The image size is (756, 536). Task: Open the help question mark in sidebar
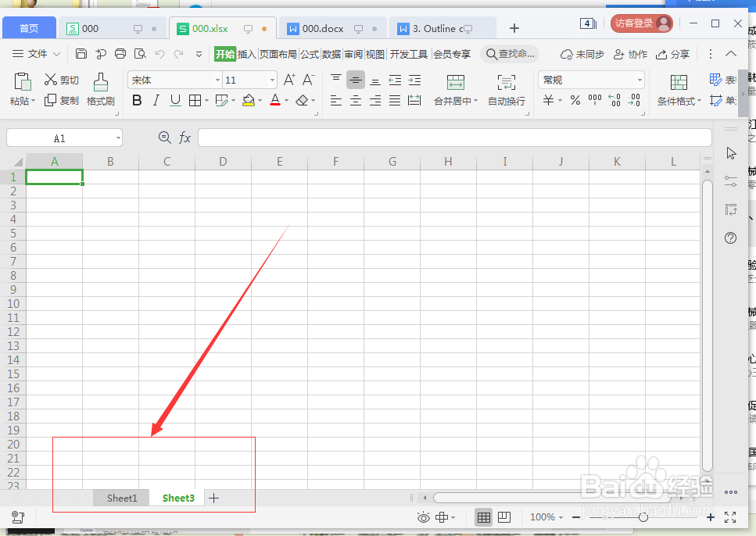730,238
